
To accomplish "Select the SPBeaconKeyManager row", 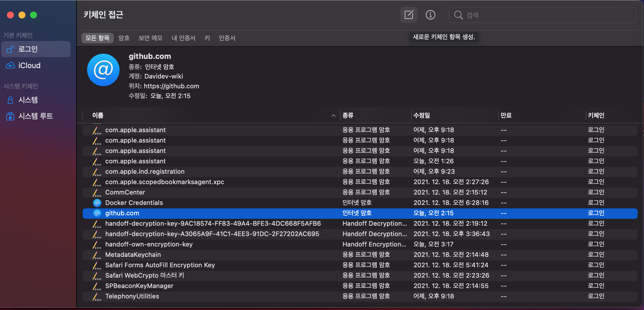I will [360, 286].
